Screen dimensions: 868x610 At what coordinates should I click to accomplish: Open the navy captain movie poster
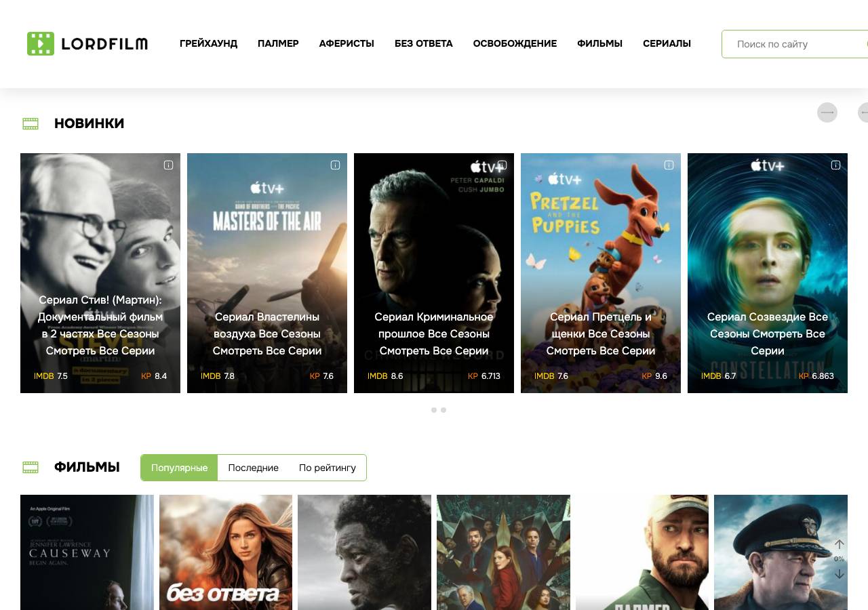pos(781,552)
